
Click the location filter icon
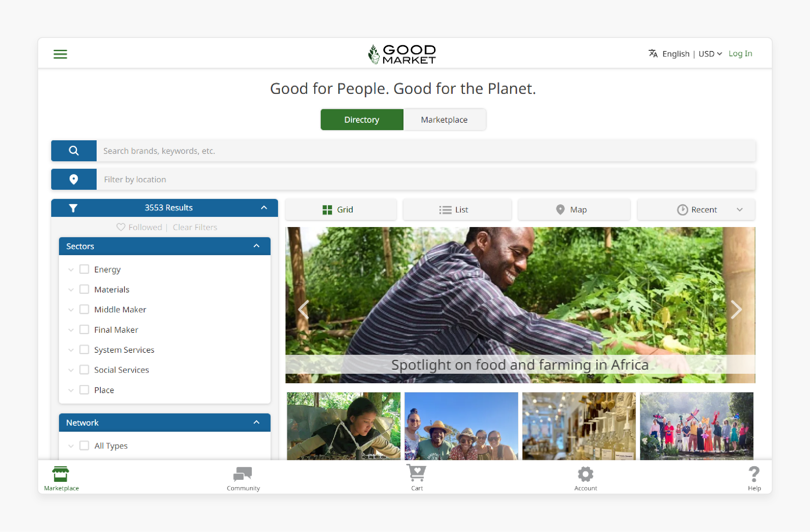click(74, 179)
